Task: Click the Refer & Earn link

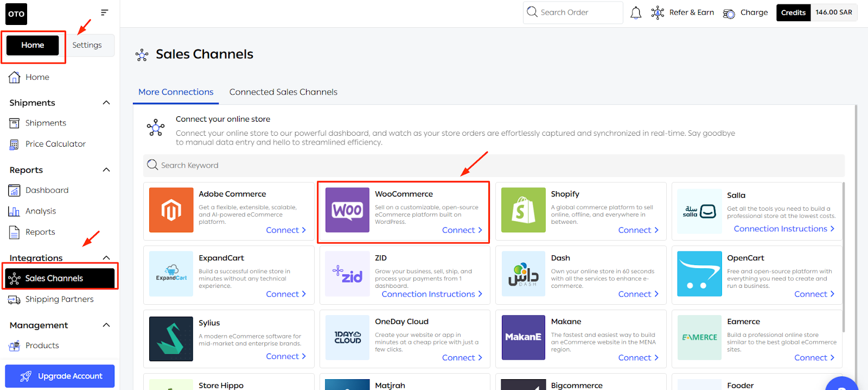Action: click(692, 12)
